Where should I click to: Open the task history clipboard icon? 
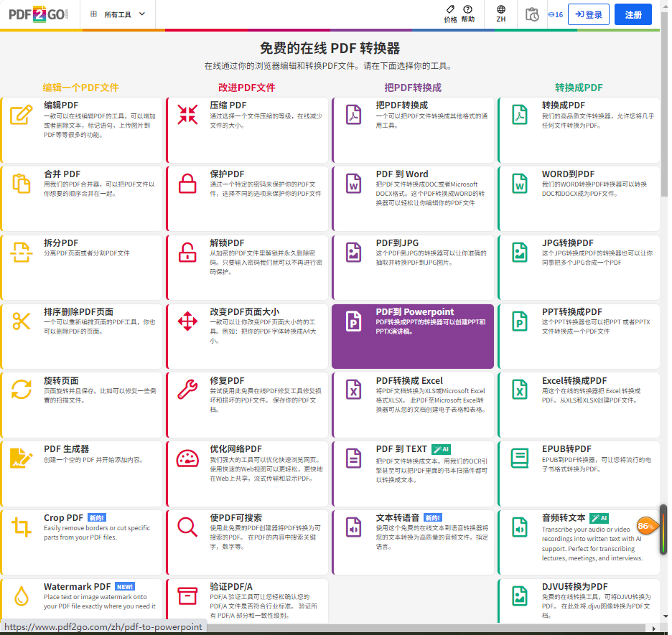pos(532,14)
